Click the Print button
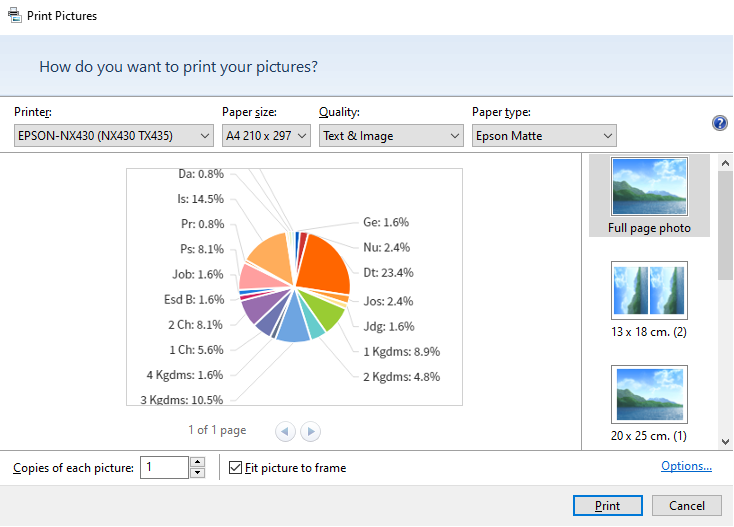The height and width of the screenshot is (527, 734). tap(608, 505)
